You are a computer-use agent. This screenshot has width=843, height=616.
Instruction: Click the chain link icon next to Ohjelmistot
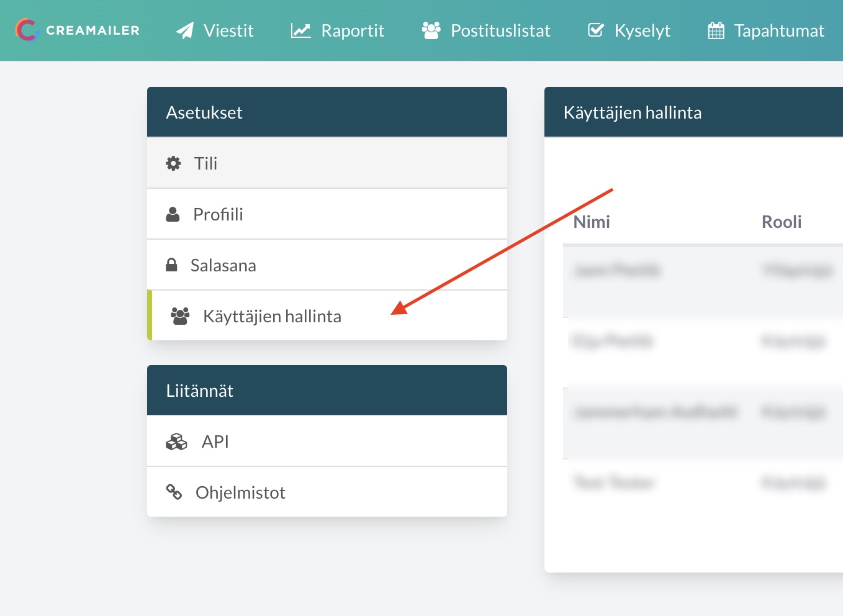click(174, 492)
